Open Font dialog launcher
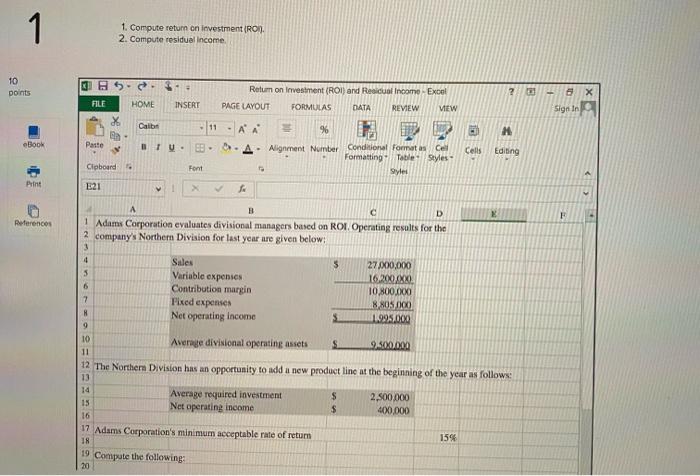The image size is (700, 476). coord(261,169)
